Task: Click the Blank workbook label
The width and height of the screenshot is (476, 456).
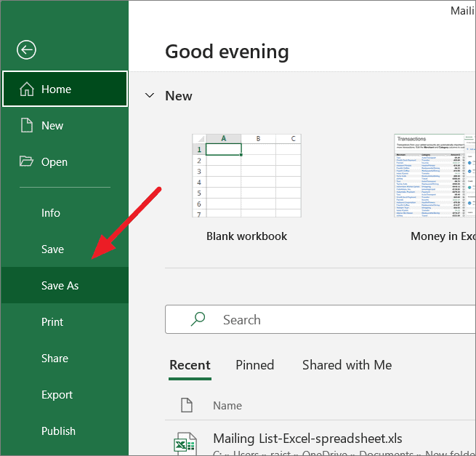Action: tap(247, 236)
